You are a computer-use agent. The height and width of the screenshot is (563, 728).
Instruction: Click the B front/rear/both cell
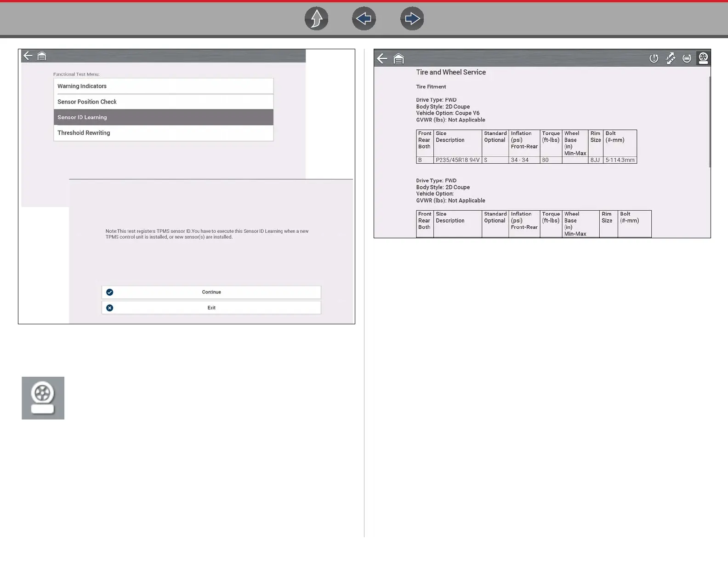425,160
